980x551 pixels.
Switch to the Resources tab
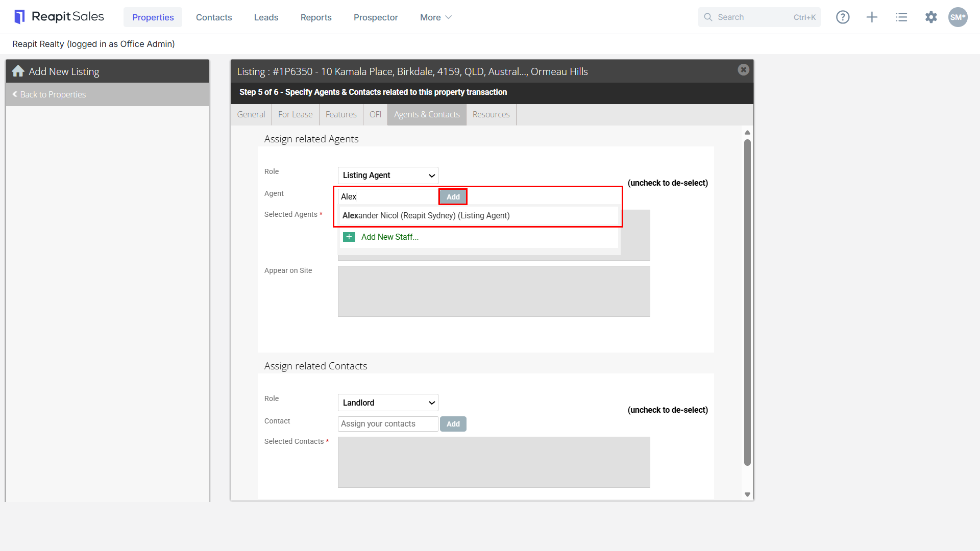point(491,115)
